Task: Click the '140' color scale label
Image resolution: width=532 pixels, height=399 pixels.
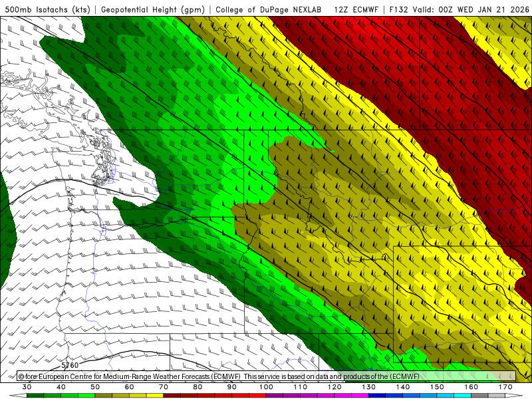Action: [403, 387]
